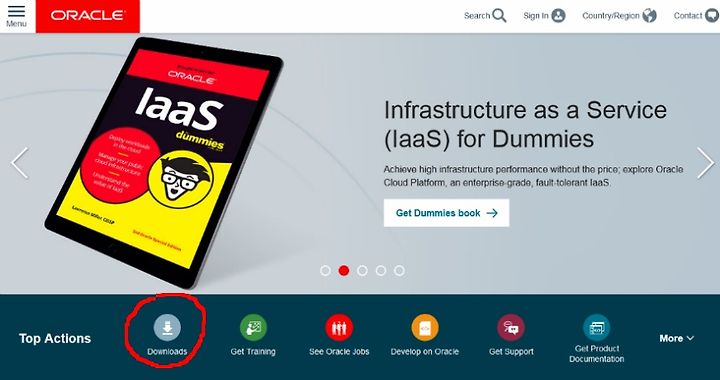Select the fifth carousel dot

point(399,271)
